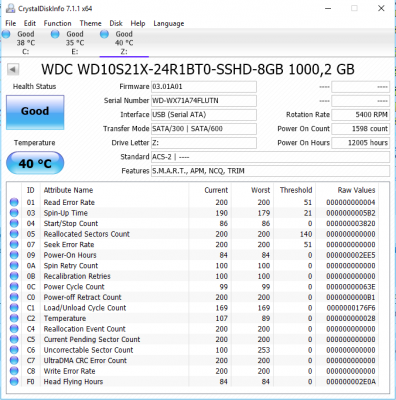Click the Reallocated Sectors Count status orb
396x400 pixels.
pyautogui.click(x=14, y=234)
